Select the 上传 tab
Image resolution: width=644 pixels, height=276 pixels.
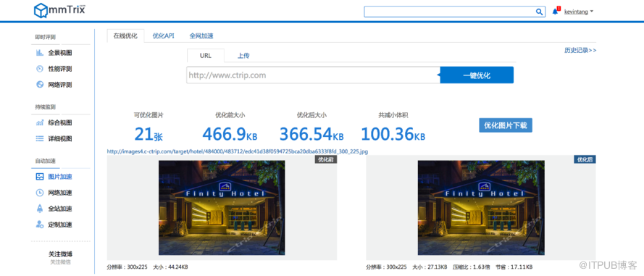point(243,56)
